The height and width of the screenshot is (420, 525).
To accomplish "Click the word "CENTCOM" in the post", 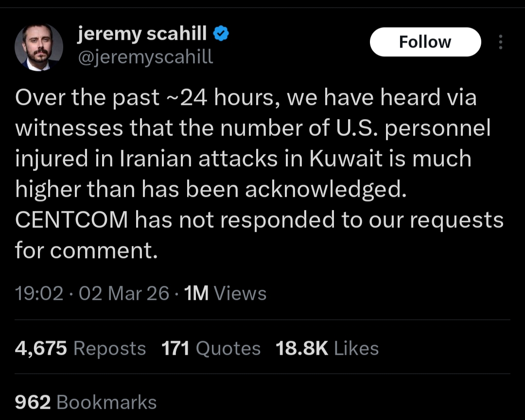I will [71, 220].
